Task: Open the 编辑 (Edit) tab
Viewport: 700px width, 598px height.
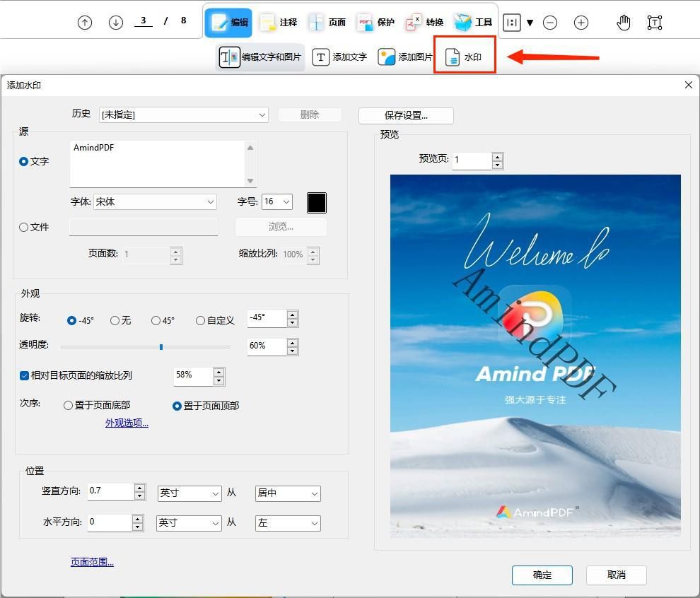Action: pyautogui.click(x=228, y=23)
